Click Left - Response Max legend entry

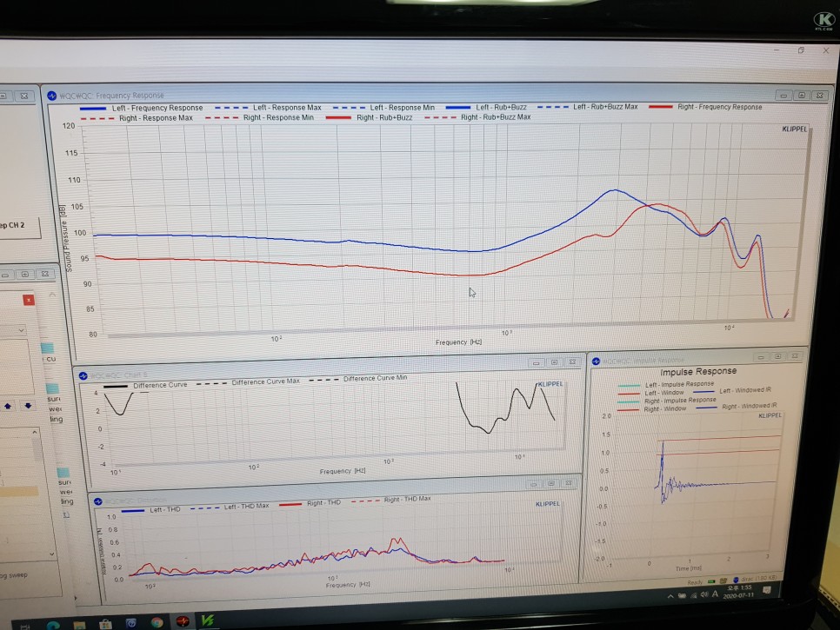click(269, 108)
